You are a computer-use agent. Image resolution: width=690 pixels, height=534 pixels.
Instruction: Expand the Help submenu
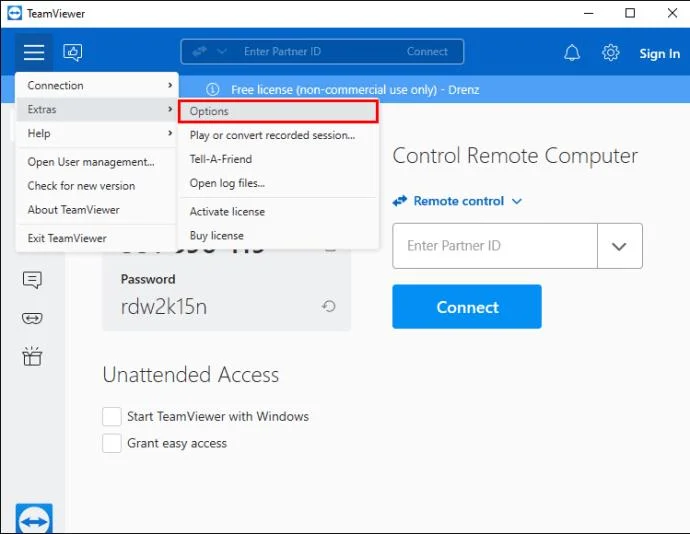click(x=97, y=133)
